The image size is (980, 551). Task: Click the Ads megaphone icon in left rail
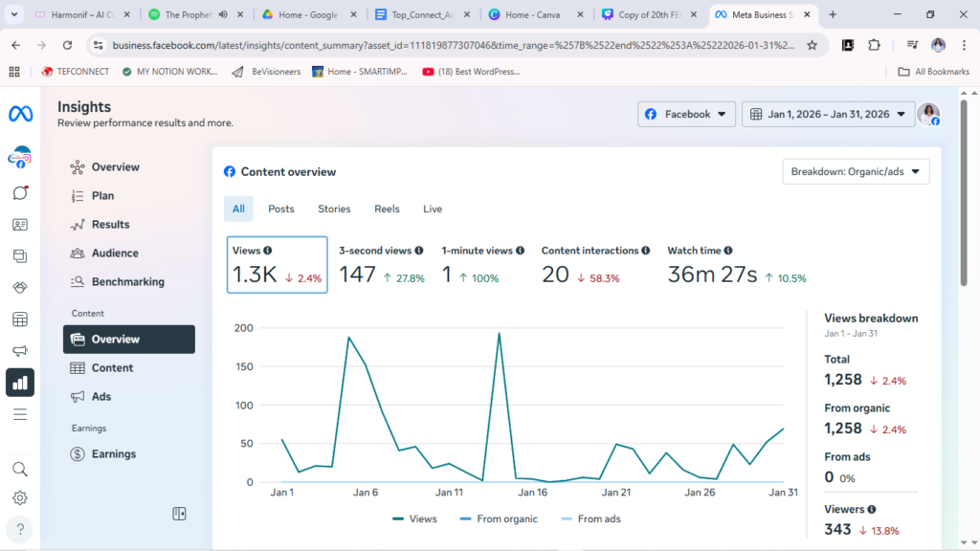tap(20, 351)
